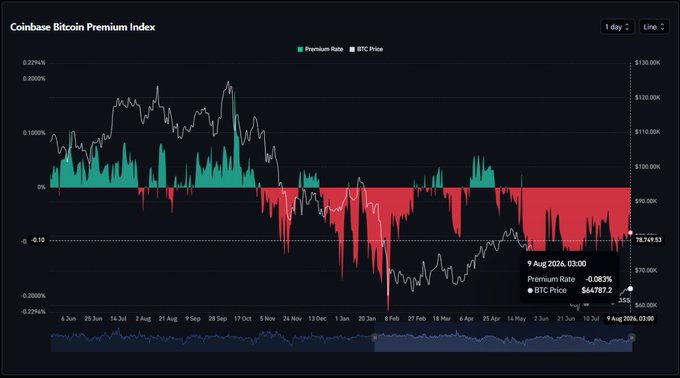Click the 18 Mar date label
Image resolution: width=680 pixels, height=378 pixels.
441,319
